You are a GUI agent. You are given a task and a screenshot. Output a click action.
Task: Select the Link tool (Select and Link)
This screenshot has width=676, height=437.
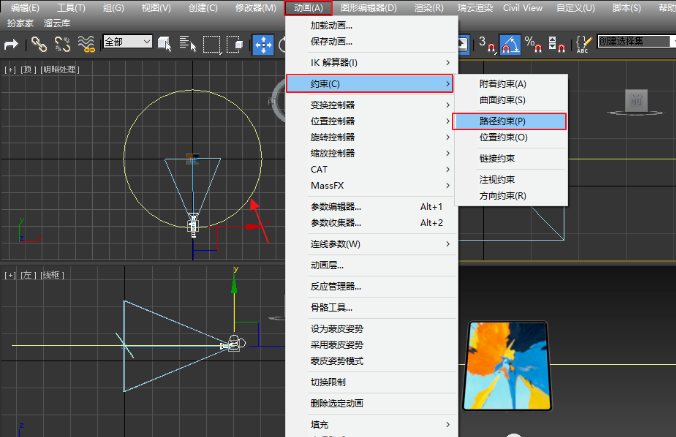click(39, 43)
